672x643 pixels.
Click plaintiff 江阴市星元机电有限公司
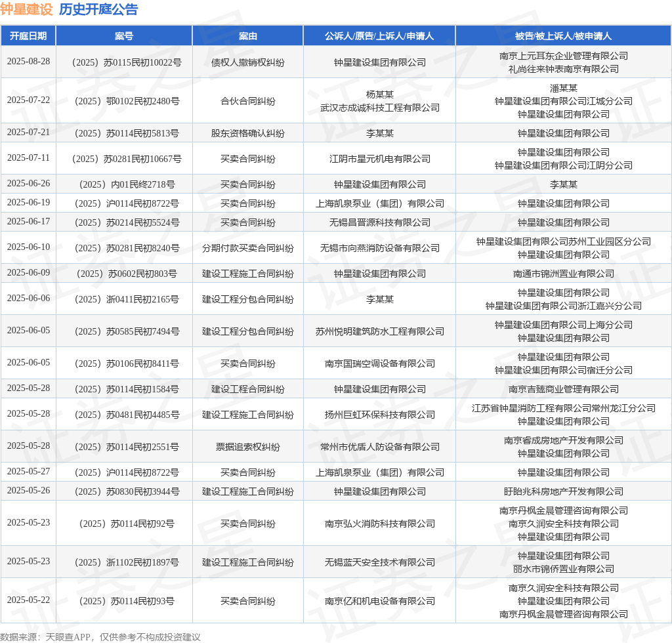(x=379, y=159)
